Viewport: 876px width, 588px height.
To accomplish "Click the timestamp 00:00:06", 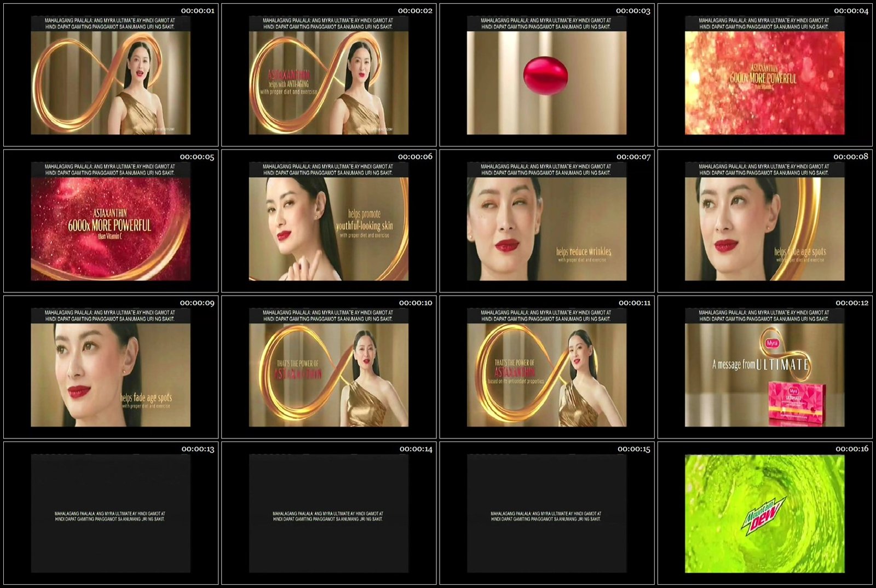I will [x=416, y=157].
